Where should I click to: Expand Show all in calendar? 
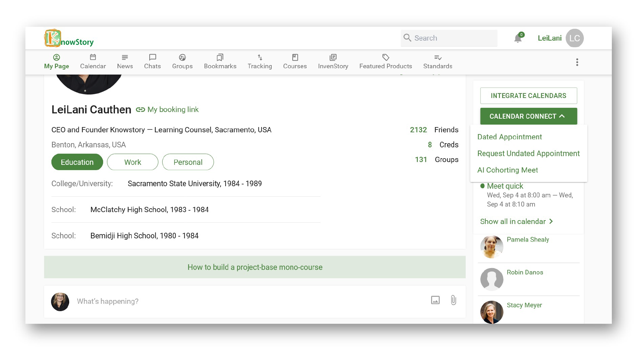pyautogui.click(x=516, y=222)
